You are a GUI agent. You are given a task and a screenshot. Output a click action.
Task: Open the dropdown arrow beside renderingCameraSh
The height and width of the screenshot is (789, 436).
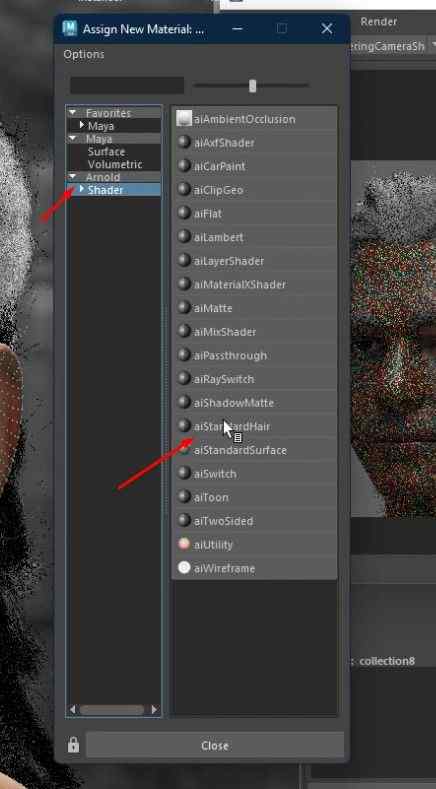coord(433,46)
